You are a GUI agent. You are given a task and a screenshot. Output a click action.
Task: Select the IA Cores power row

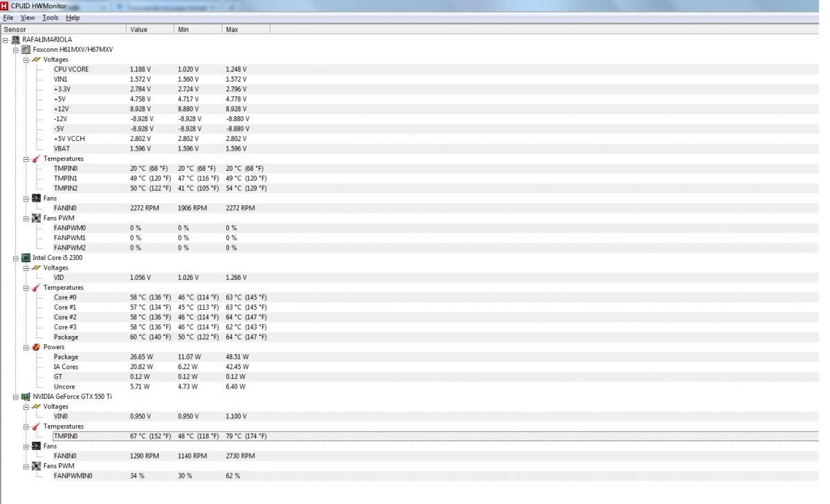(436, 366)
